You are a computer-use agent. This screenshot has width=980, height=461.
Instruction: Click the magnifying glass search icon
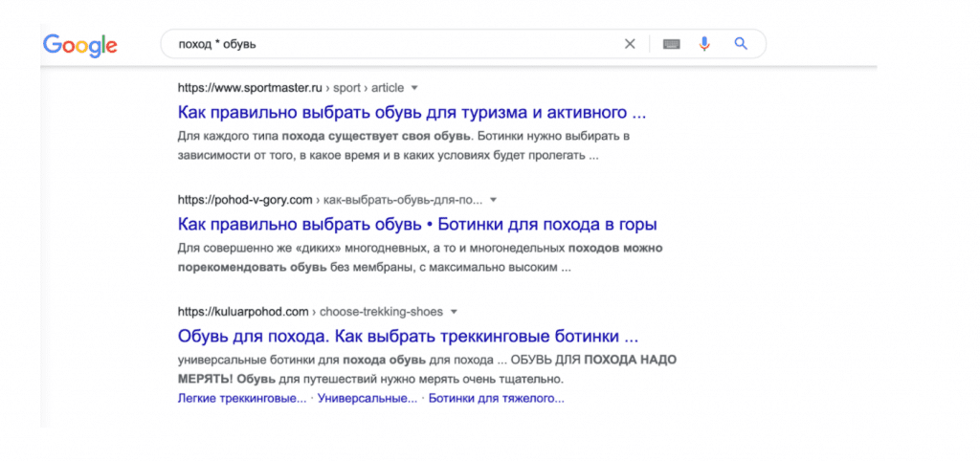(740, 44)
